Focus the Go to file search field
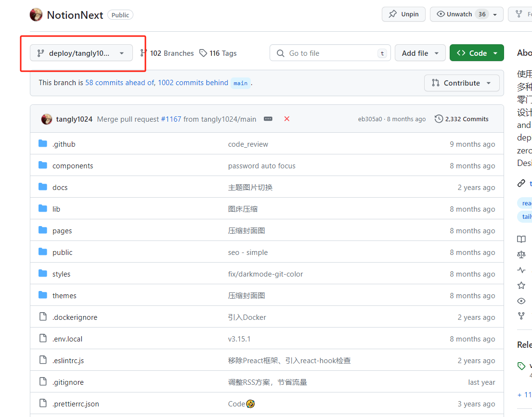 (x=330, y=53)
